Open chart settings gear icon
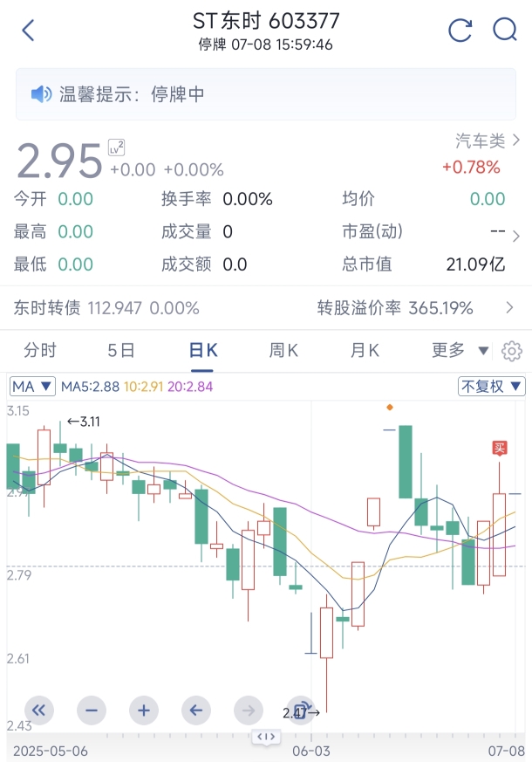Screen dimensions: 532x762 (x=512, y=351)
